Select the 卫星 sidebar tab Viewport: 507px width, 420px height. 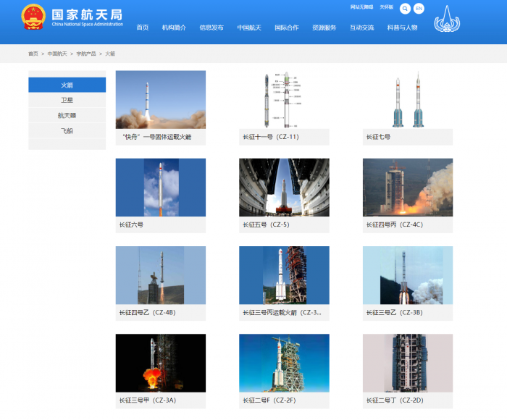[x=67, y=100]
